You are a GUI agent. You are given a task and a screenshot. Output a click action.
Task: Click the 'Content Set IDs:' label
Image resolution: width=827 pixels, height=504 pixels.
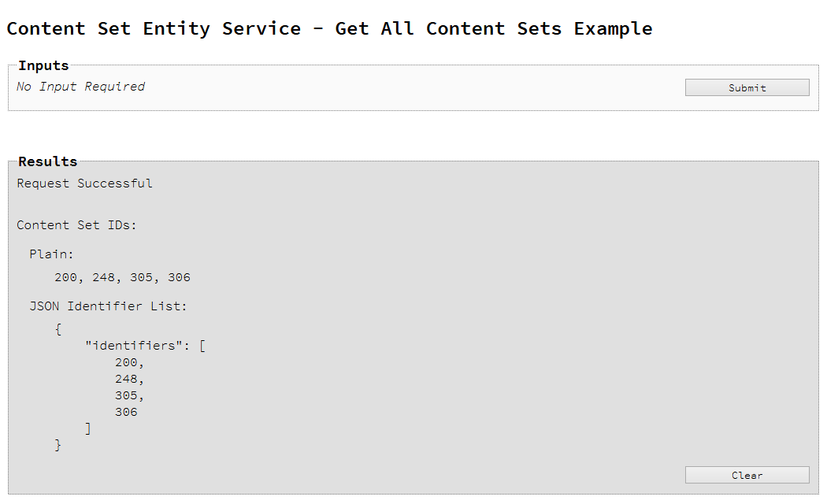point(77,225)
